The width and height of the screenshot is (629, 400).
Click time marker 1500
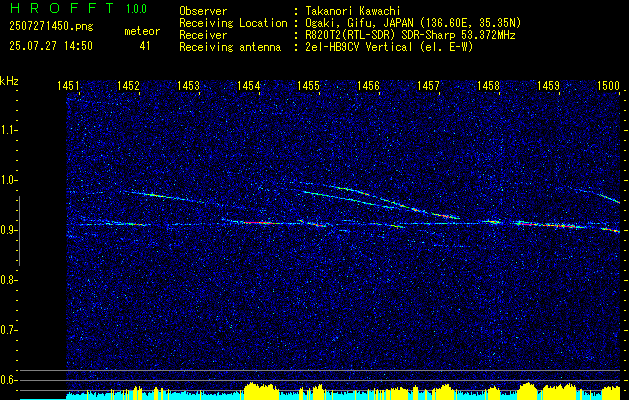[609, 85]
